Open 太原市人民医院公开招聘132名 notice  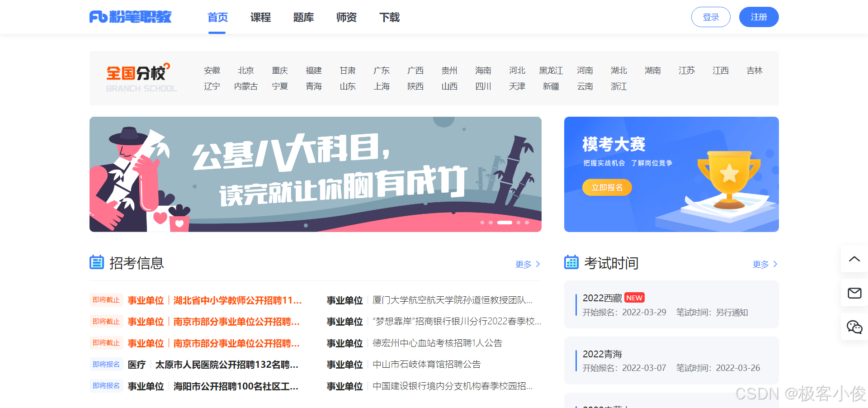226,365
